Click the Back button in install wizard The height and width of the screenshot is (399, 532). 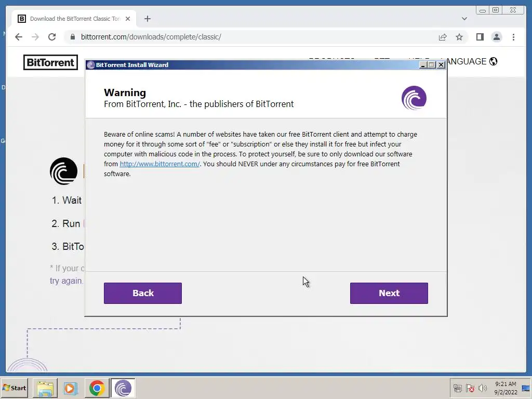[143, 293]
